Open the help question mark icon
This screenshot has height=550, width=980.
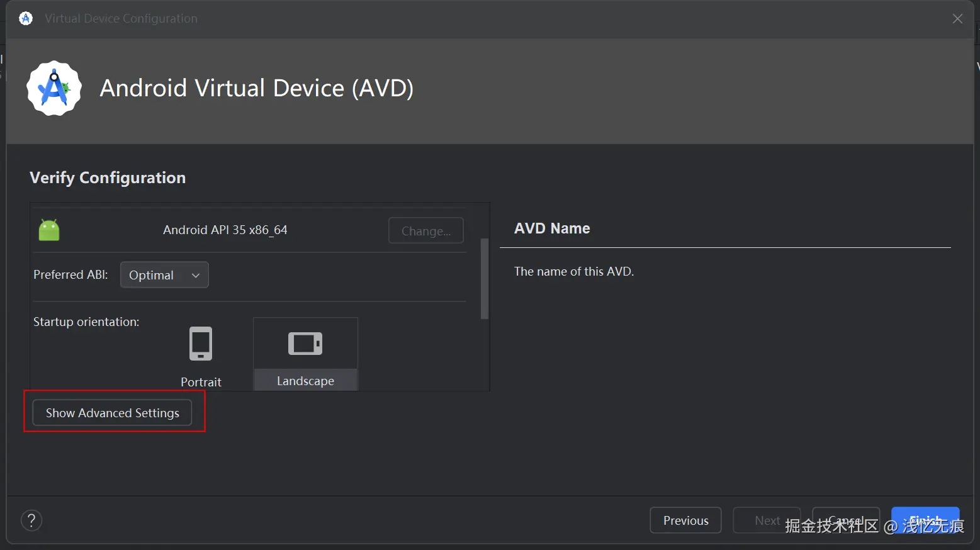[x=31, y=520]
